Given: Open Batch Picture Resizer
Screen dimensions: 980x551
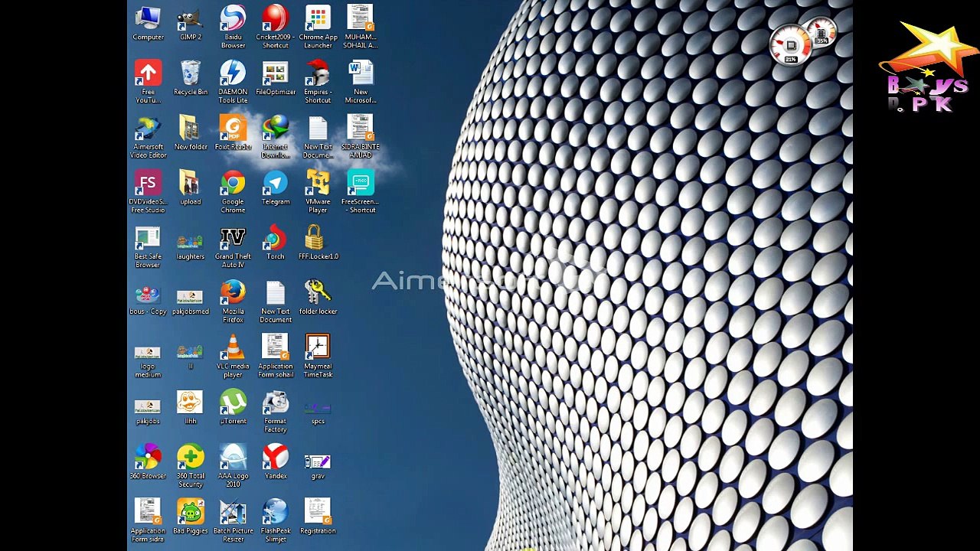Looking at the screenshot, I should (233, 520).
